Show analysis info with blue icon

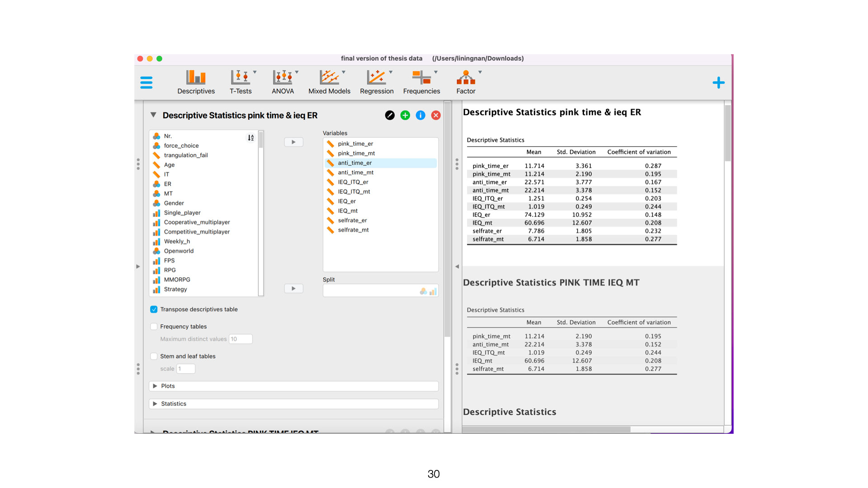(420, 115)
